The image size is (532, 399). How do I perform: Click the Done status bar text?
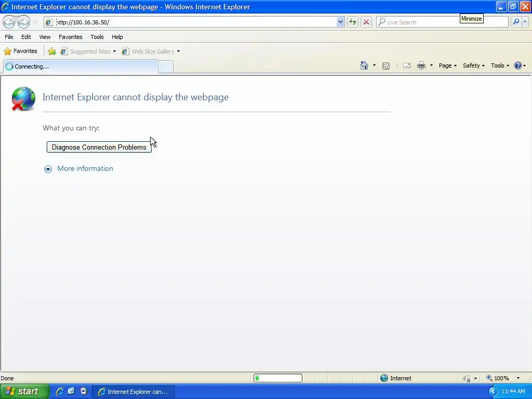point(7,378)
